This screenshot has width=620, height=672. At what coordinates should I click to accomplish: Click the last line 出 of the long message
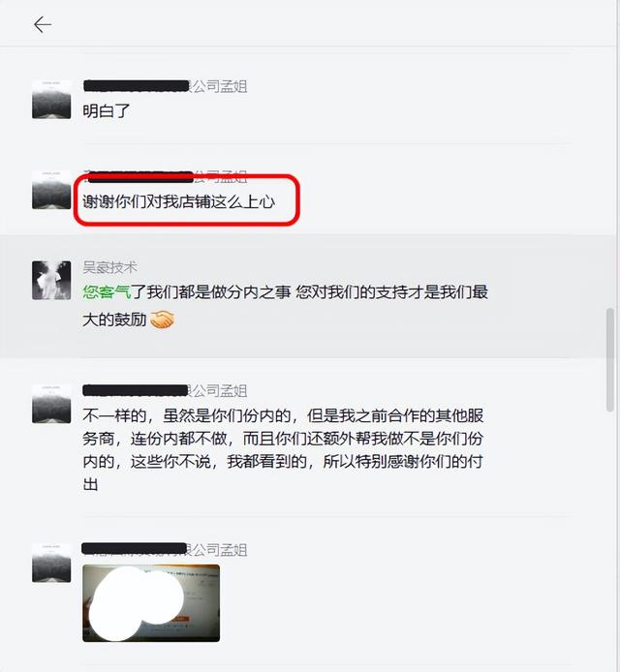(90, 485)
